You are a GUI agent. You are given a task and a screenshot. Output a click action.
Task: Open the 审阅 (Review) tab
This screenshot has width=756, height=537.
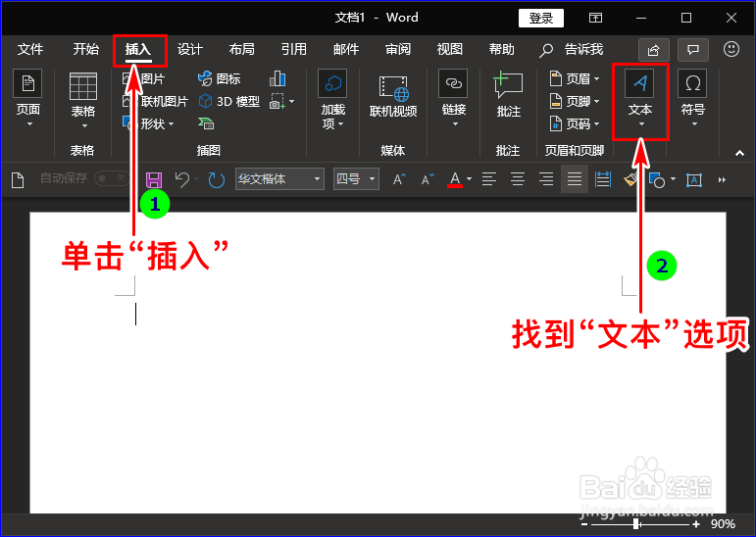click(x=398, y=49)
